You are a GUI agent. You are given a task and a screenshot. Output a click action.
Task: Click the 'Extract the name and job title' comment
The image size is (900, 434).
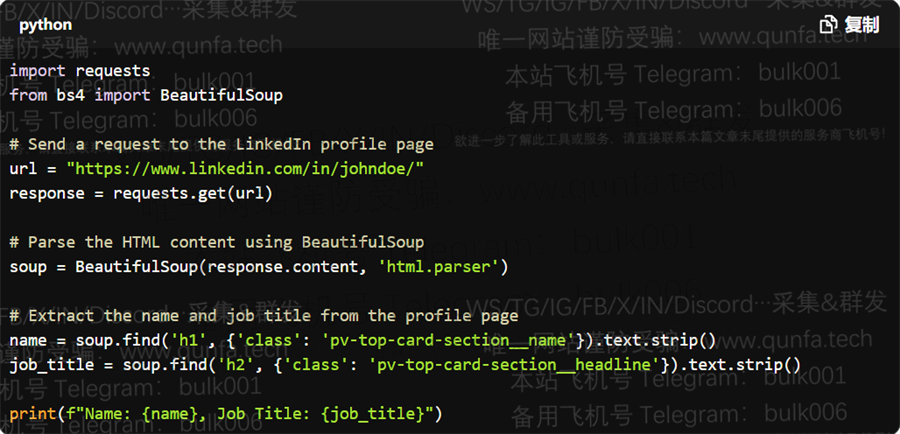[x=264, y=316]
